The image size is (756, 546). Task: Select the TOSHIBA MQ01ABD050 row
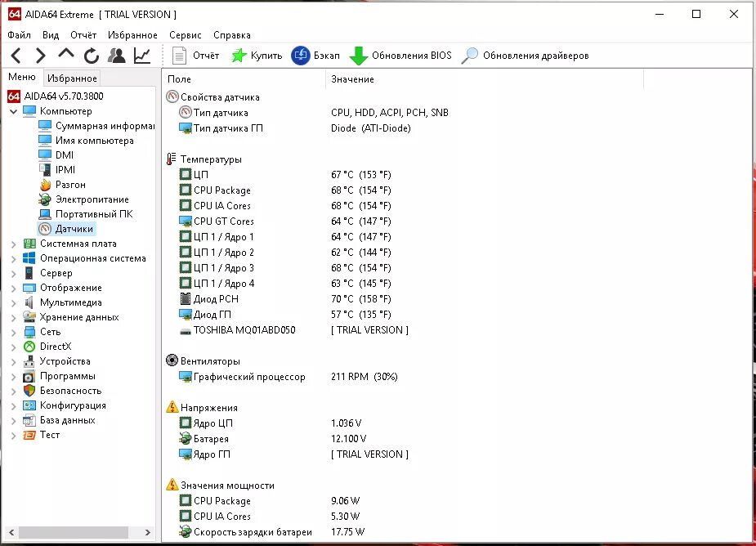[x=293, y=330]
